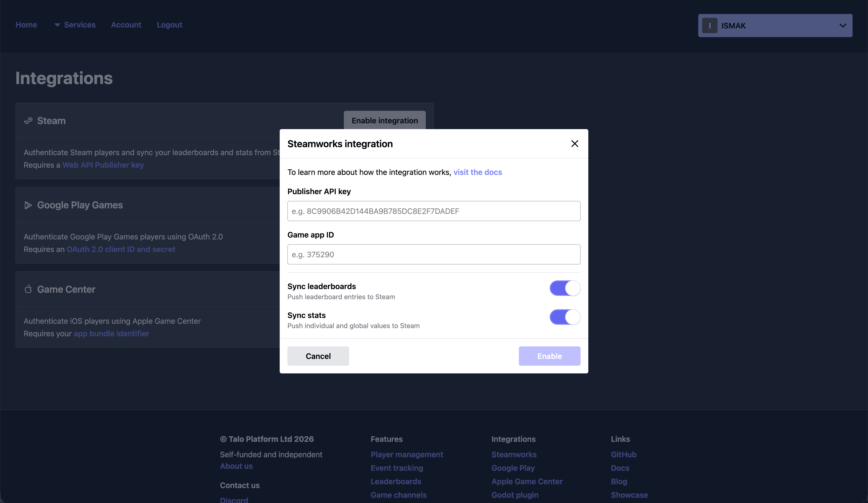Click the Enable button in the dialog
Screen dimensions: 868x503
(x=549, y=356)
